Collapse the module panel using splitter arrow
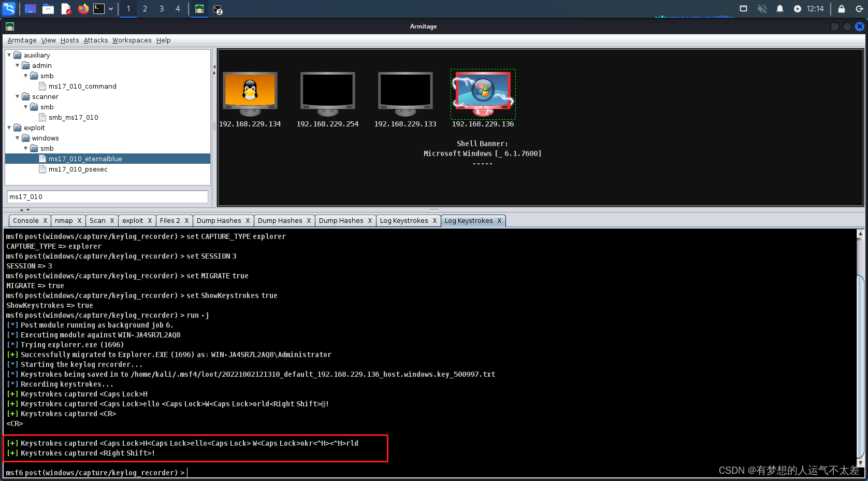 click(x=214, y=67)
